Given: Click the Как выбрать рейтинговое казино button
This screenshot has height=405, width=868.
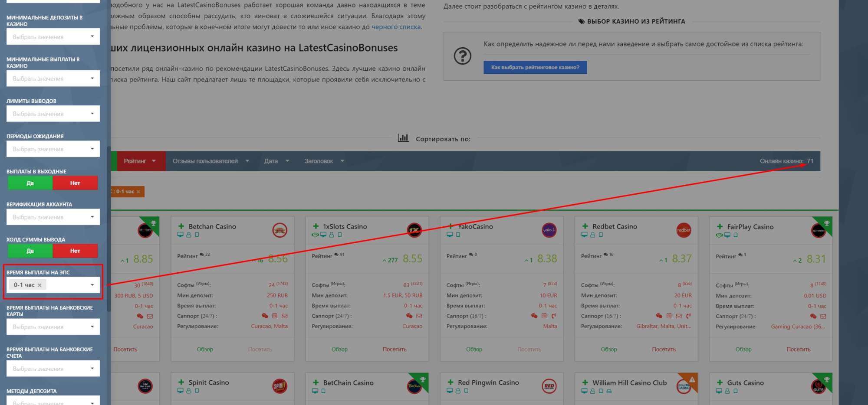Looking at the screenshot, I should tap(535, 67).
